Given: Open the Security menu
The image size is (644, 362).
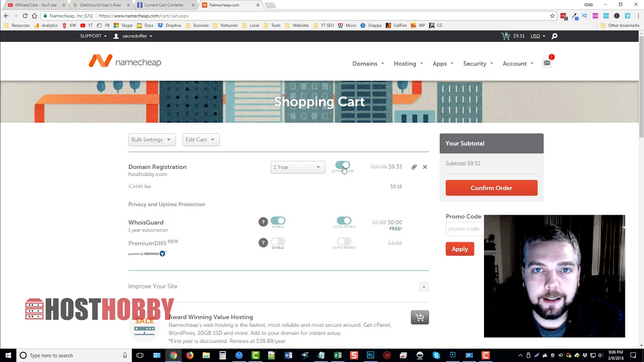Looking at the screenshot, I should pos(478,64).
